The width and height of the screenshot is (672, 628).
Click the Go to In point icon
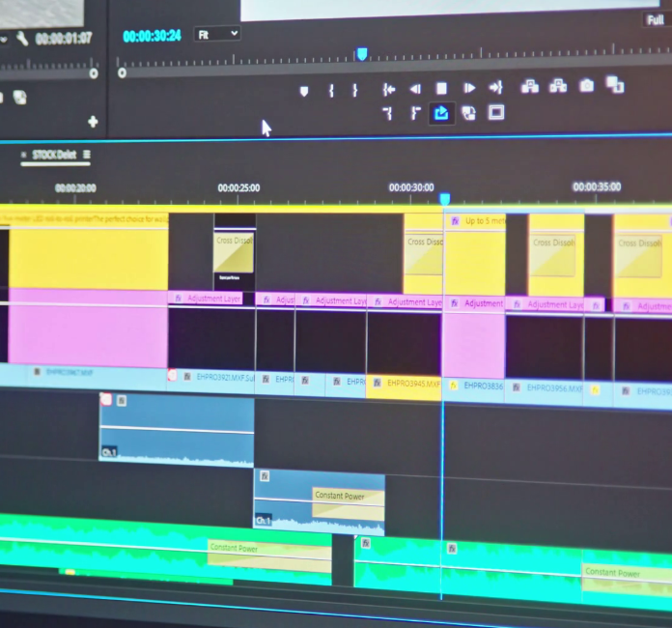tap(389, 89)
